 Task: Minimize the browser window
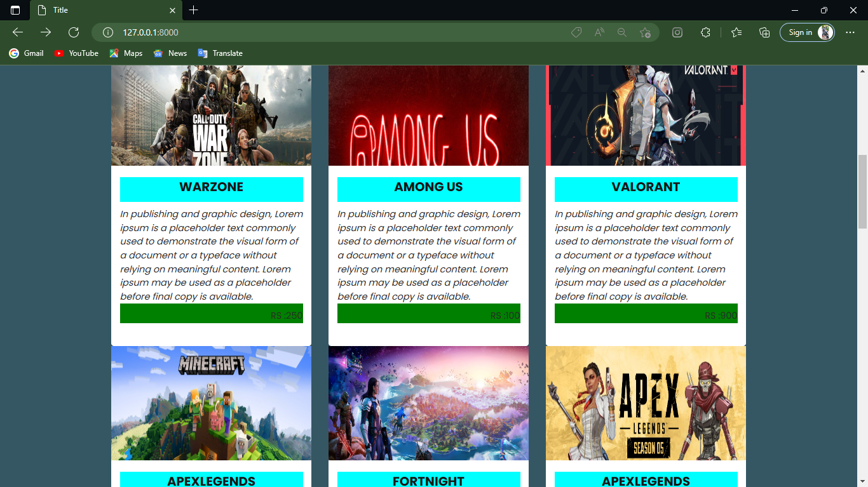795,10
